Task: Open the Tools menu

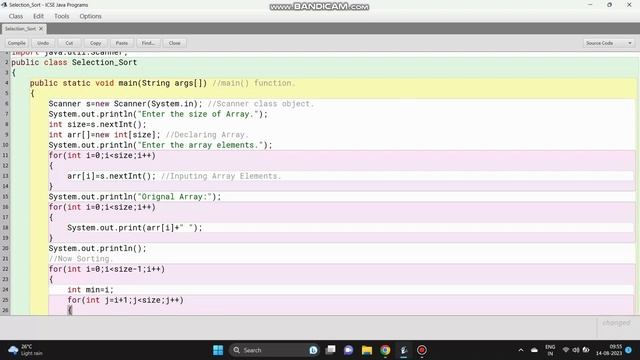Action: click(x=62, y=16)
